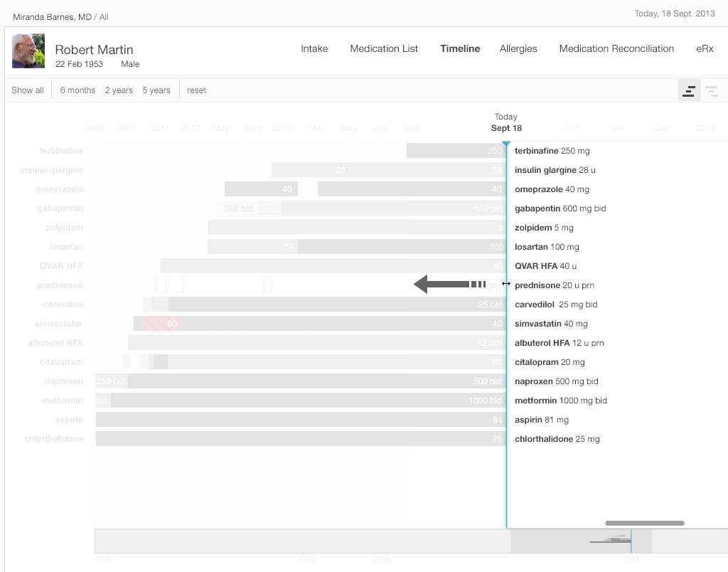Open the Medication List tab

[x=384, y=49]
